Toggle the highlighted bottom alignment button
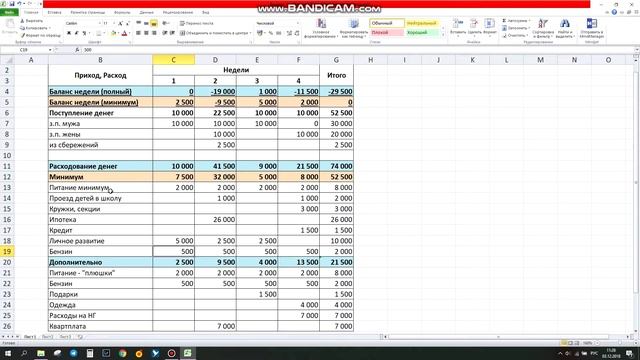640x360 pixels. 154,23
